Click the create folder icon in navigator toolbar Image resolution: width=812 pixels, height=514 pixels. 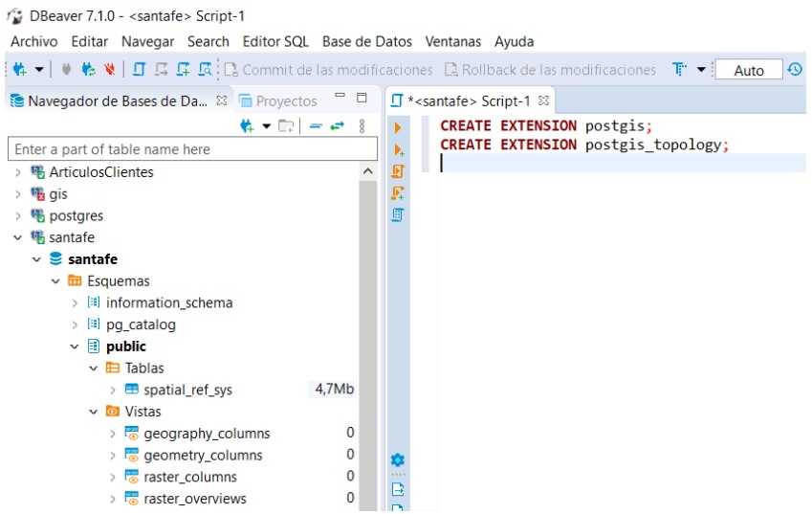(286, 126)
